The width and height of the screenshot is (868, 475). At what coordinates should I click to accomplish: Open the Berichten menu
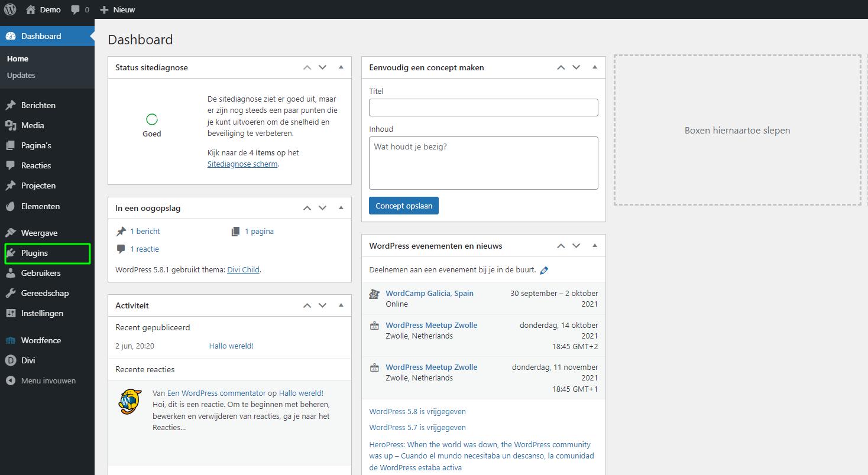pos(47,105)
